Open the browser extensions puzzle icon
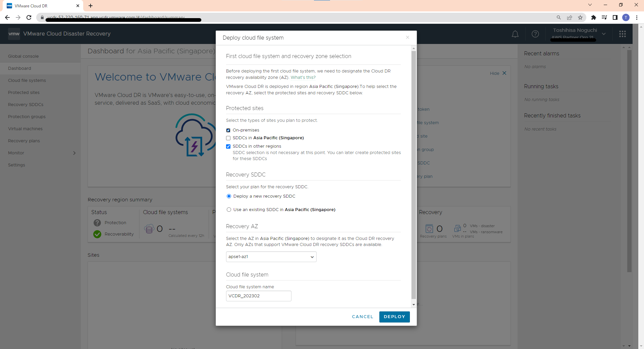The width and height of the screenshot is (644, 349). point(594,17)
